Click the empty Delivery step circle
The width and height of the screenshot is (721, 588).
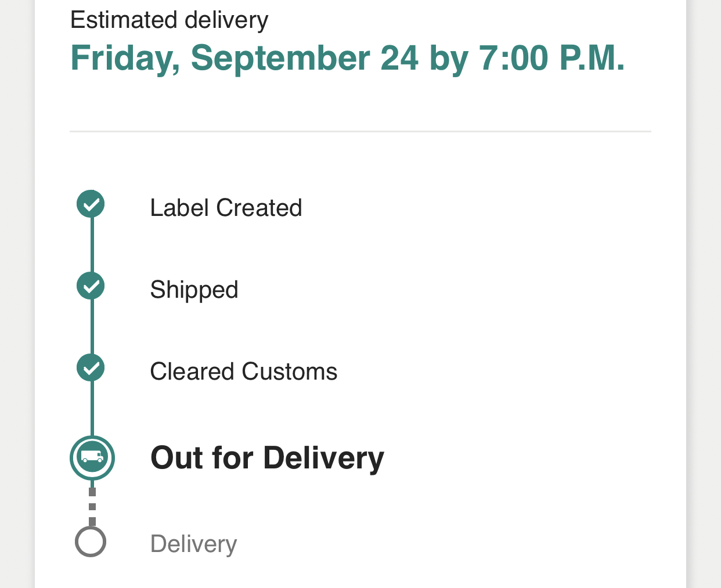tap(91, 542)
